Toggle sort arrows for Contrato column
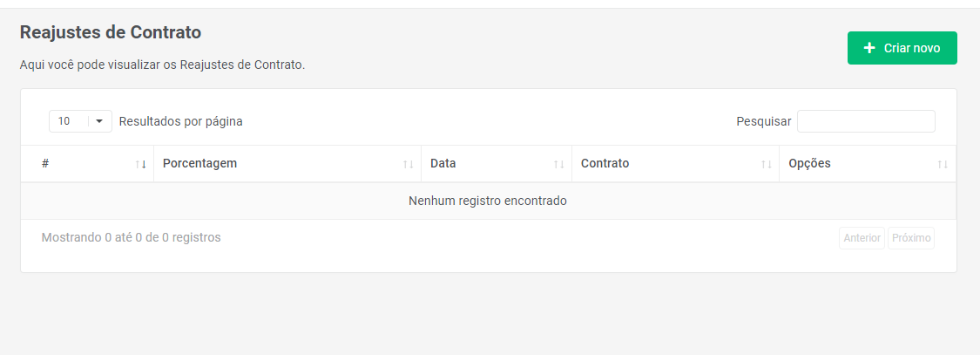This screenshot has width=980, height=355. pos(767,164)
